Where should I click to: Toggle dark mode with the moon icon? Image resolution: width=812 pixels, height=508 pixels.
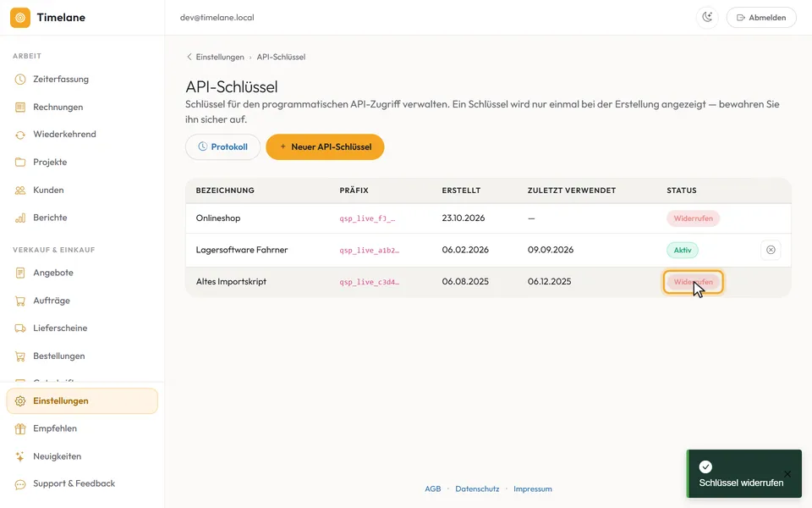[707, 18]
